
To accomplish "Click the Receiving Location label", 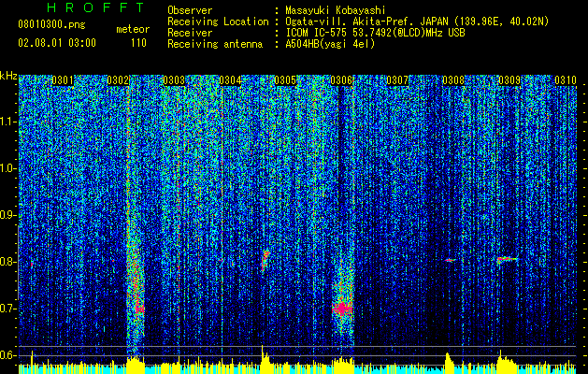I will (x=218, y=22).
